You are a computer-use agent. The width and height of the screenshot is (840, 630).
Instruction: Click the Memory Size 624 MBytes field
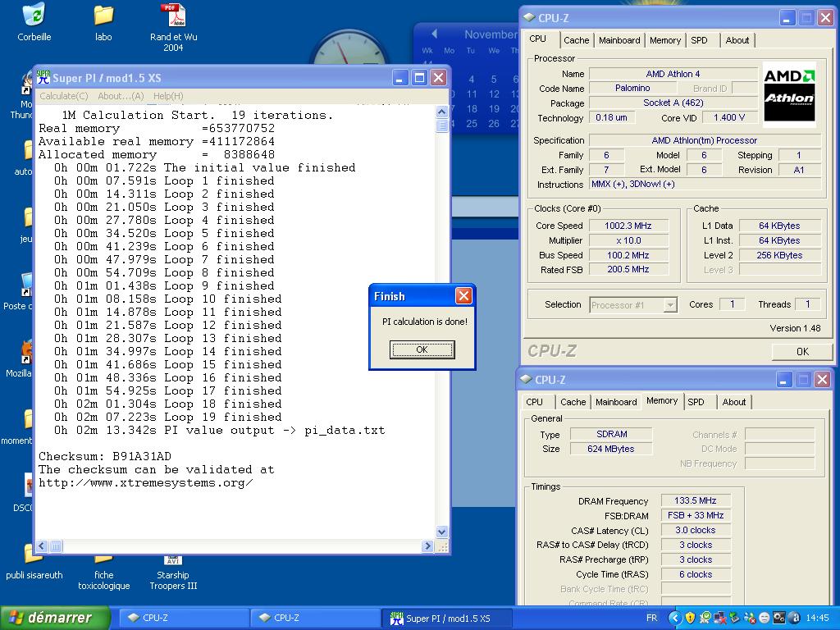(x=611, y=449)
